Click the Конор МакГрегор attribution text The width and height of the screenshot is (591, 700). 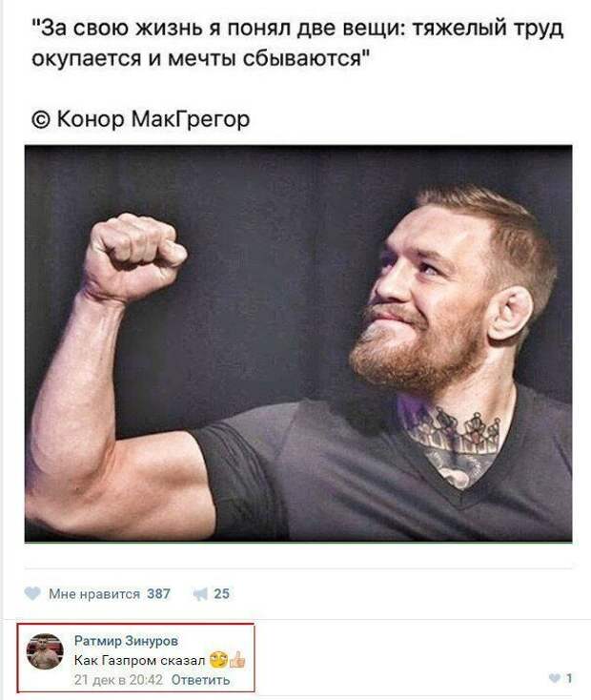tap(153, 119)
